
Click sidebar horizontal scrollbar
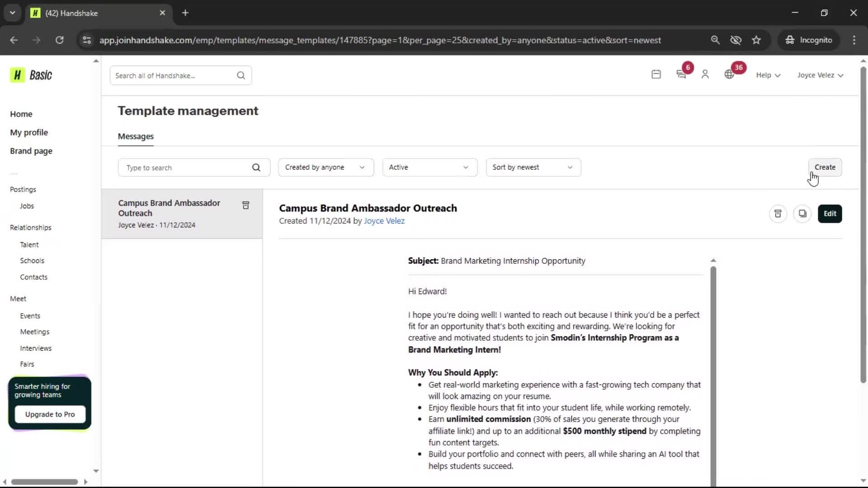pyautogui.click(x=44, y=482)
